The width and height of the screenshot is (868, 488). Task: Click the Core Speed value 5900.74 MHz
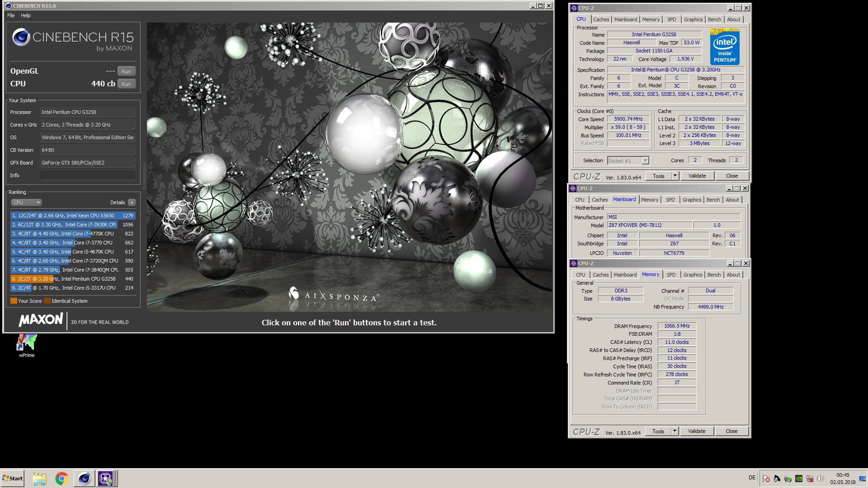coord(628,119)
